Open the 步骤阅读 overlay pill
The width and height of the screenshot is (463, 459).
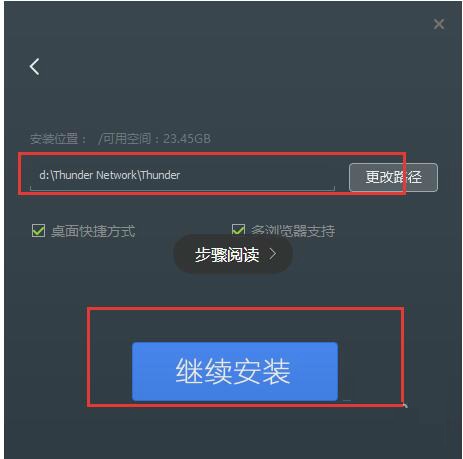click(233, 254)
